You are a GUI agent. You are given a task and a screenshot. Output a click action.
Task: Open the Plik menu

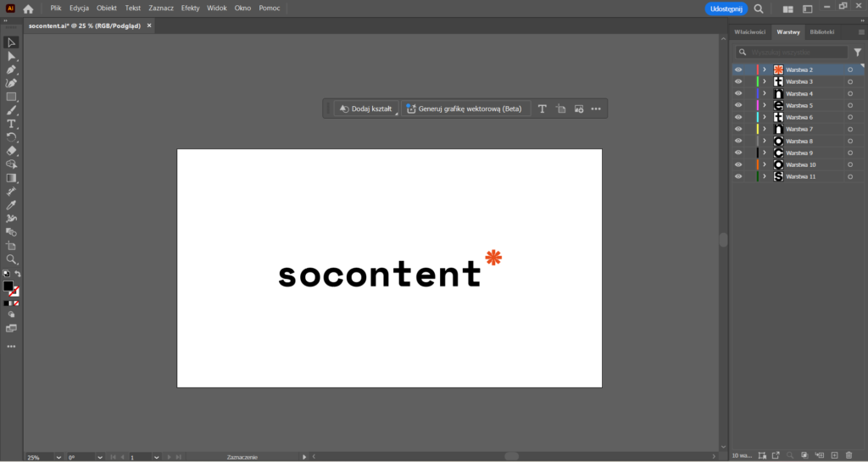coord(55,8)
